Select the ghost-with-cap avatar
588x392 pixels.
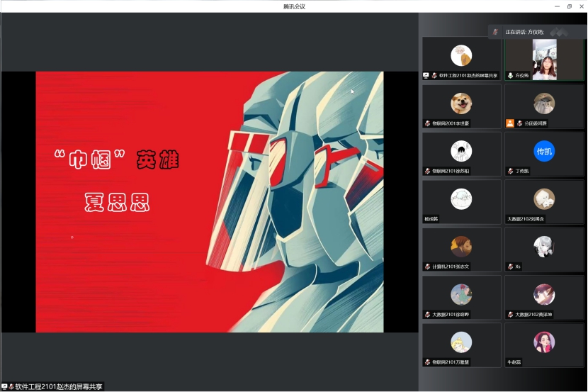tap(544, 103)
